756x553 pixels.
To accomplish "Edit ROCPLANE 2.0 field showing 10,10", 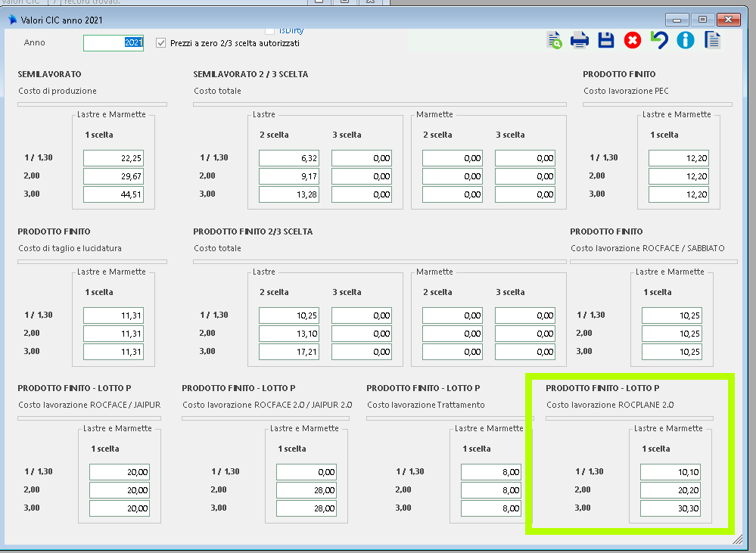I will (x=670, y=472).
